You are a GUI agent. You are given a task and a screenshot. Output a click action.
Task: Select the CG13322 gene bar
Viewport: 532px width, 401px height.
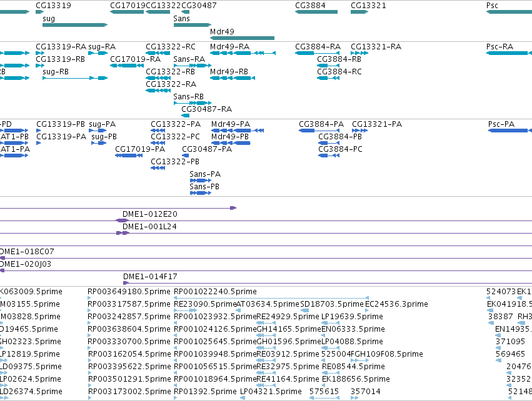(158, 12)
